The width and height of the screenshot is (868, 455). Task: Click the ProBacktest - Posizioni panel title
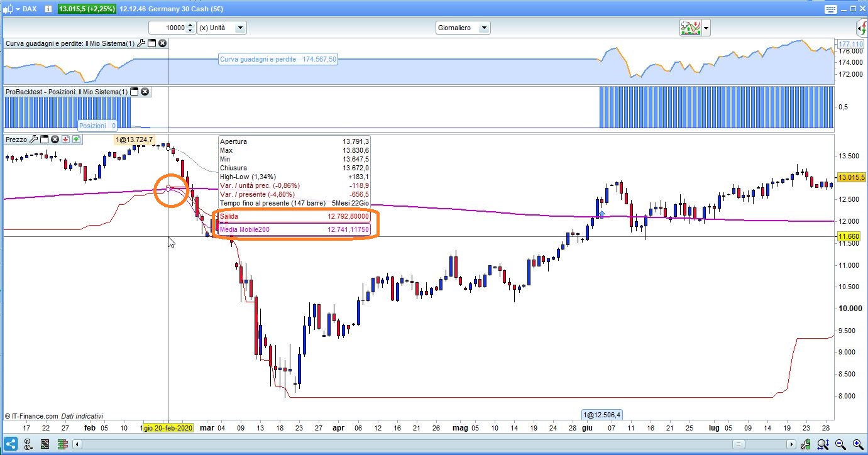coord(67,92)
